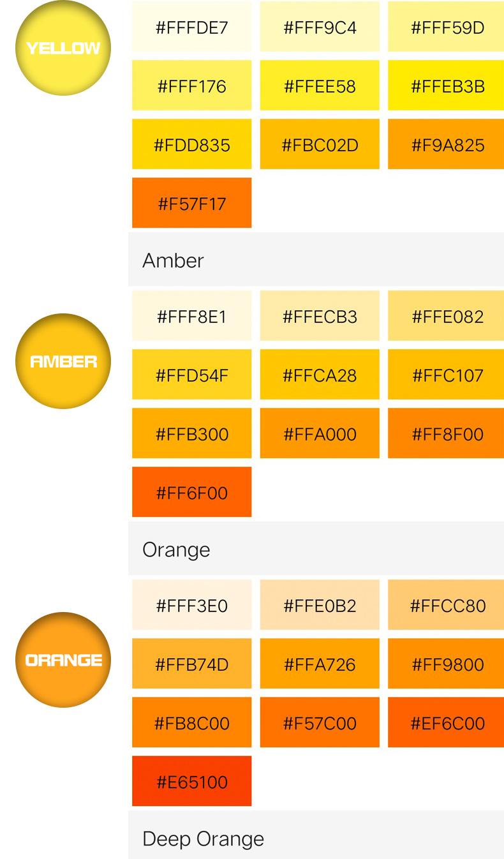Image resolution: width=504 pixels, height=859 pixels.
Task: Click the #FFF8E1 amber swatch
Action: click(x=191, y=317)
